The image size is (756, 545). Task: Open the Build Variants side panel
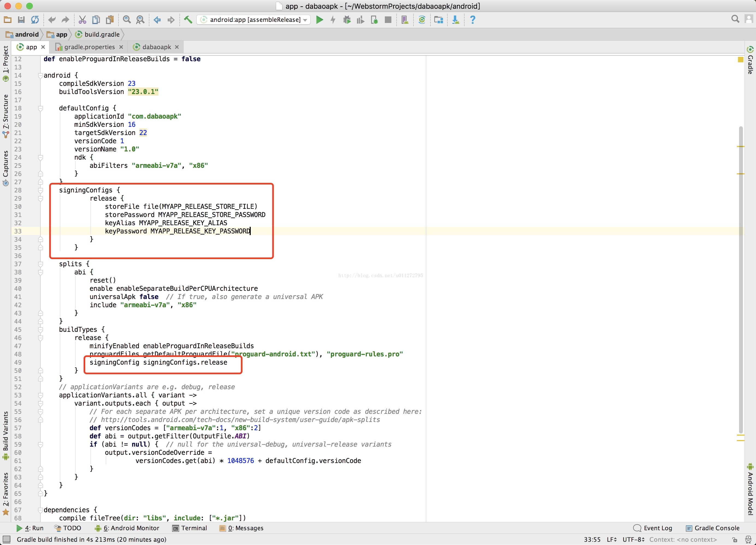[6, 436]
